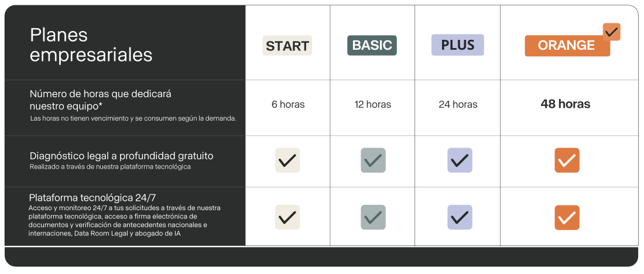Click the Plataforma tecnológica 24/7 label
The height and width of the screenshot is (274, 644).
click(x=91, y=197)
